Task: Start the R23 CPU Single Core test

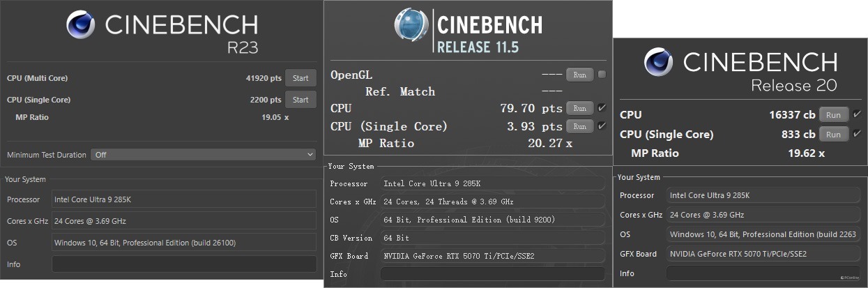Action: [300, 100]
